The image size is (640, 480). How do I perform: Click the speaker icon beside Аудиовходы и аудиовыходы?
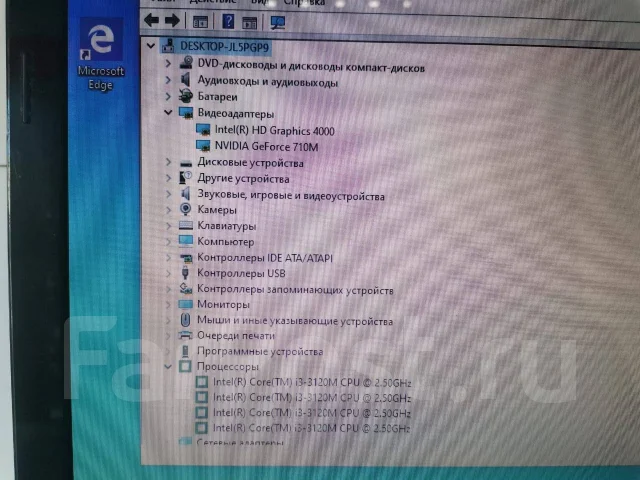click(x=185, y=80)
